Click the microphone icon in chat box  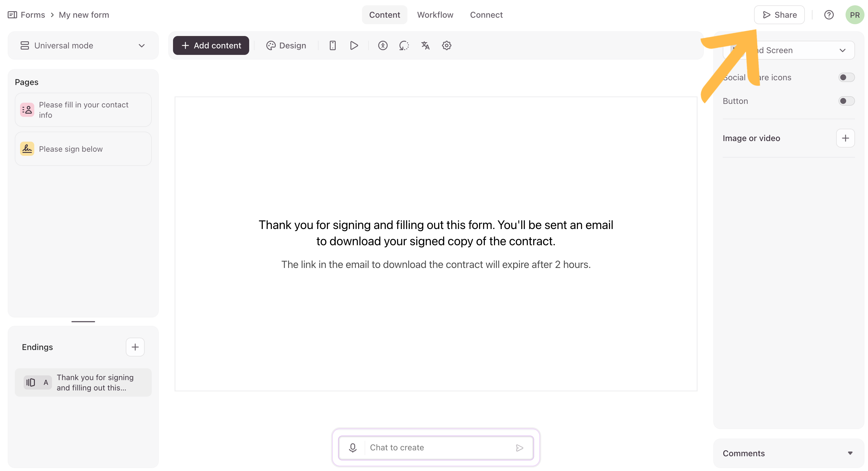[x=353, y=447]
